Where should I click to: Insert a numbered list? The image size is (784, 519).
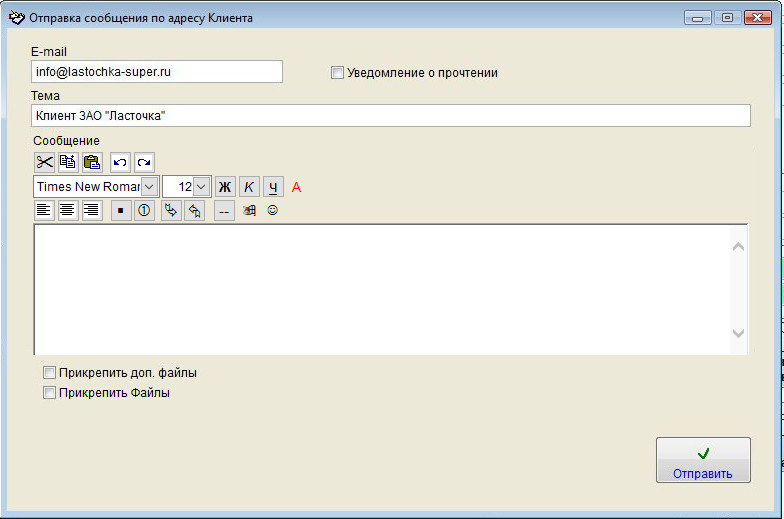coord(144,210)
